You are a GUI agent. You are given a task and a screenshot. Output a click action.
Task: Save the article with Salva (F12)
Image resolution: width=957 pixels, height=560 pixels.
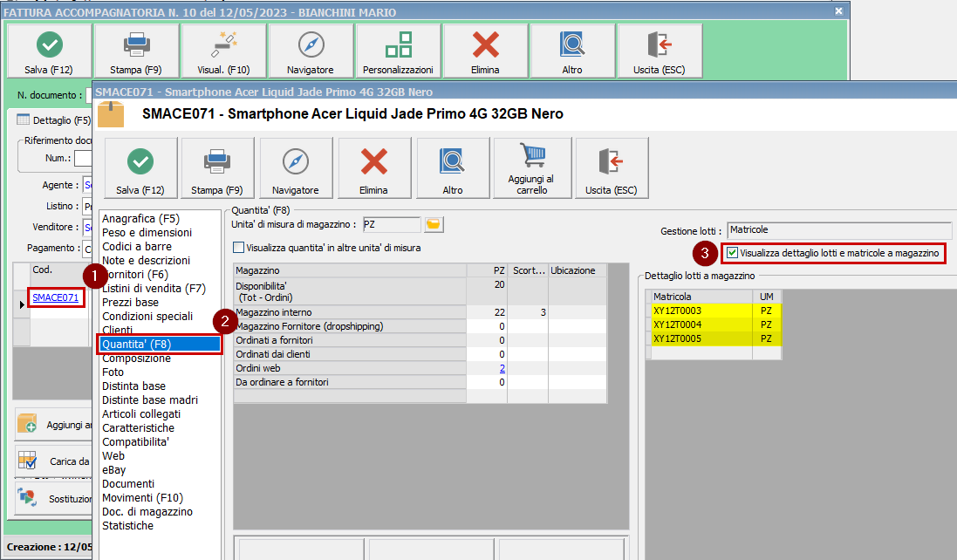click(141, 167)
